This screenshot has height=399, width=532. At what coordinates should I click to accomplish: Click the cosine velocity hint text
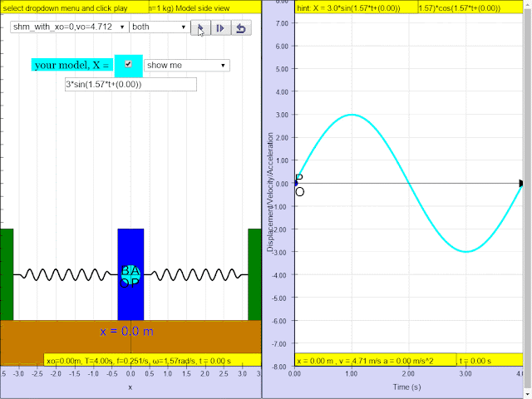tap(460, 8)
